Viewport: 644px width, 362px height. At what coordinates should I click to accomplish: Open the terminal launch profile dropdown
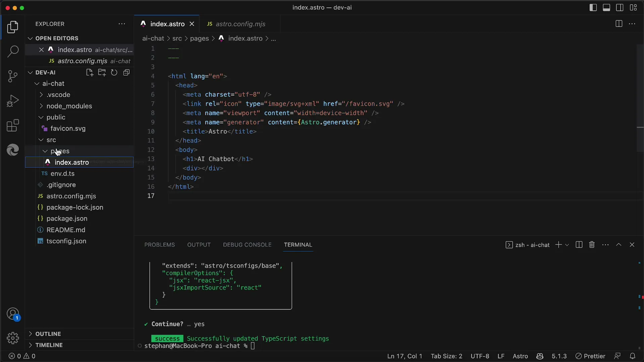(567, 245)
